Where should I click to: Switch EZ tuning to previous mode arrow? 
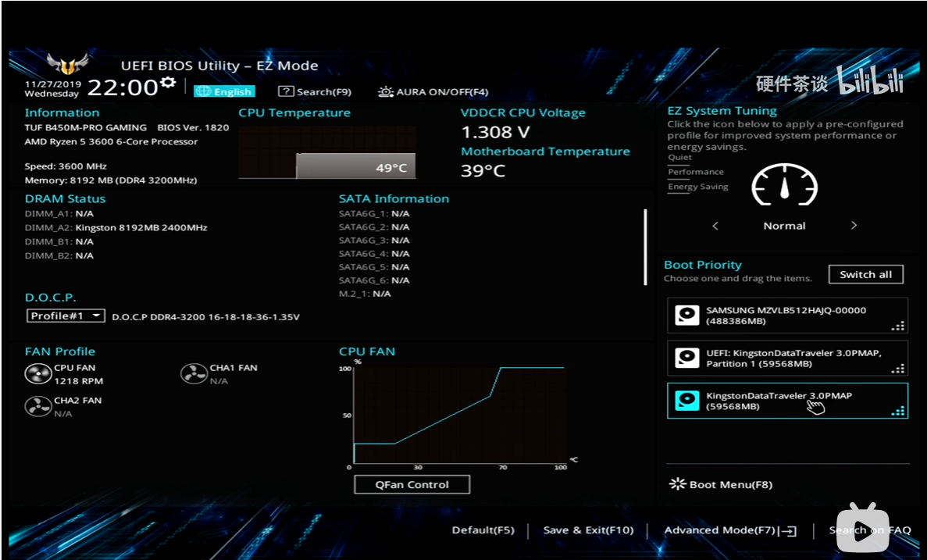point(715,225)
